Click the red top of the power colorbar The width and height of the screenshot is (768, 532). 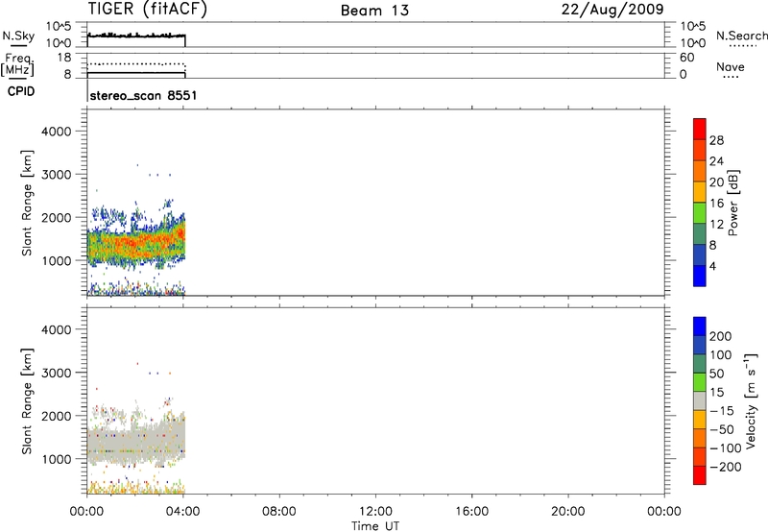(x=700, y=127)
